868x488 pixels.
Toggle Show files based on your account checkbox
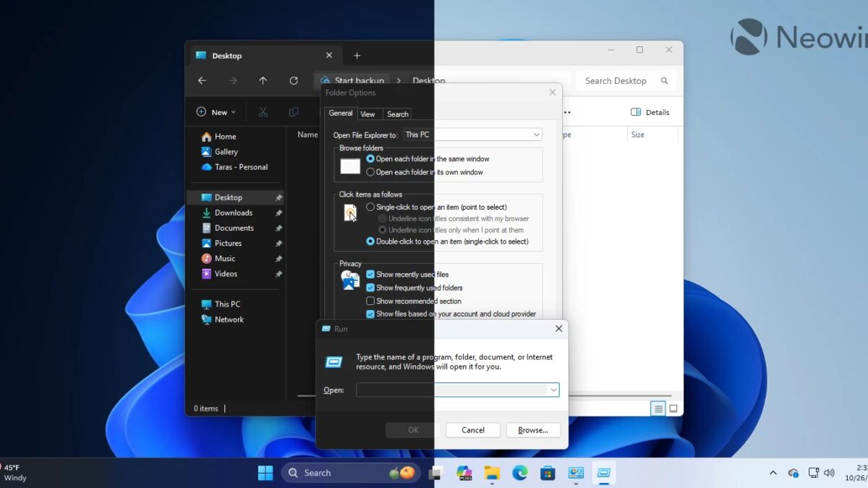[370, 314]
